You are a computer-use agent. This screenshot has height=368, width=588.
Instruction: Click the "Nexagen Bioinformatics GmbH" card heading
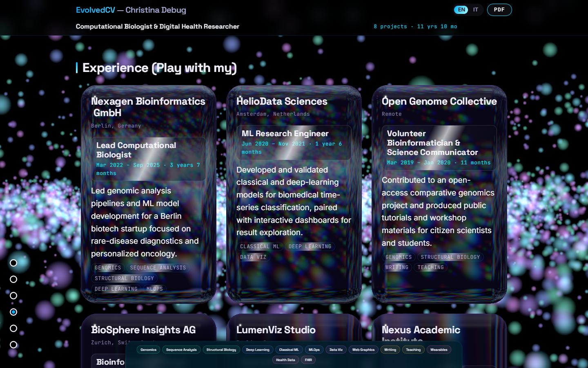click(148, 107)
